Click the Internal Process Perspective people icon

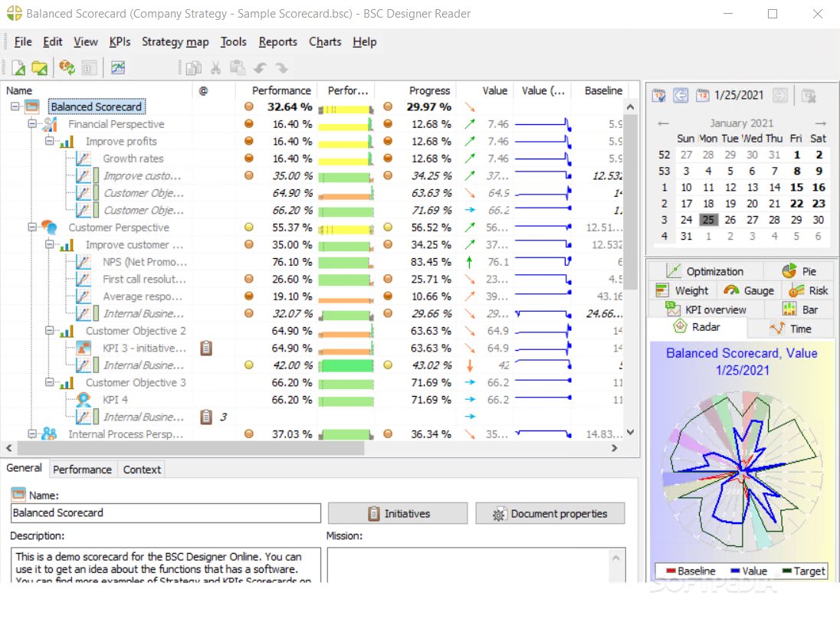click(49, 434)
